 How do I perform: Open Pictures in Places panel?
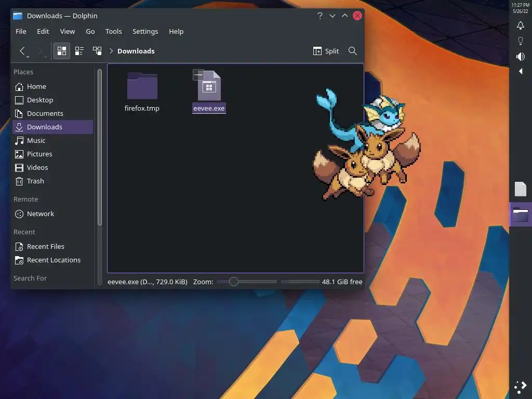52,154
